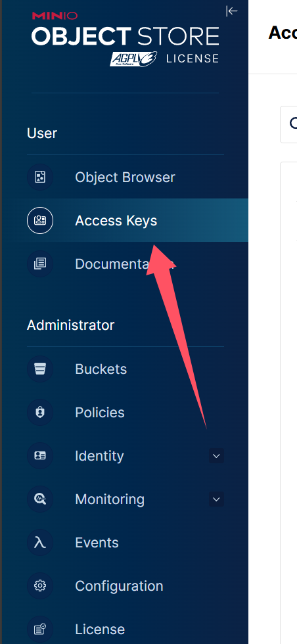The image size is (297, 644).
Task: Click the Policies shield lock icon
Action: 40,413
